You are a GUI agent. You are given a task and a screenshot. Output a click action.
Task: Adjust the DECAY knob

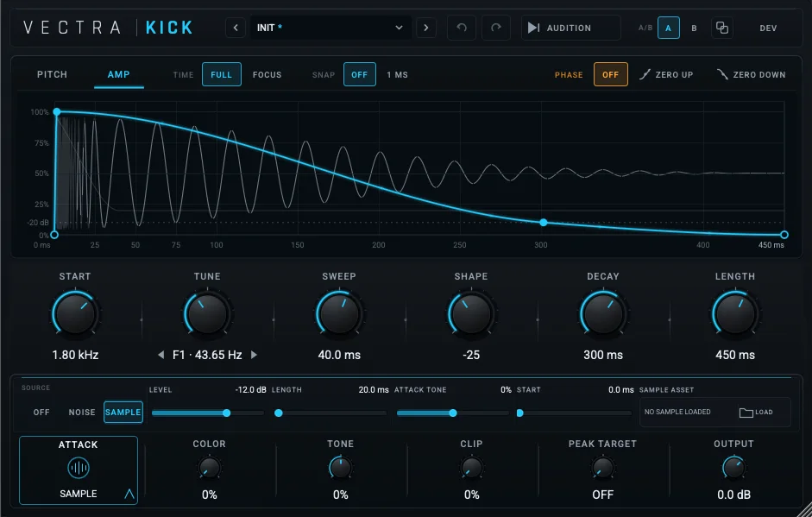603,313
